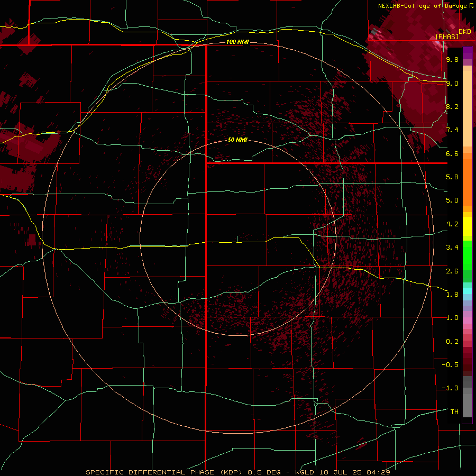Image resolution: width=476 pixels, height=476 pixels.
Task: Click the purple top segment of color bar
Action: click(467, 53)
